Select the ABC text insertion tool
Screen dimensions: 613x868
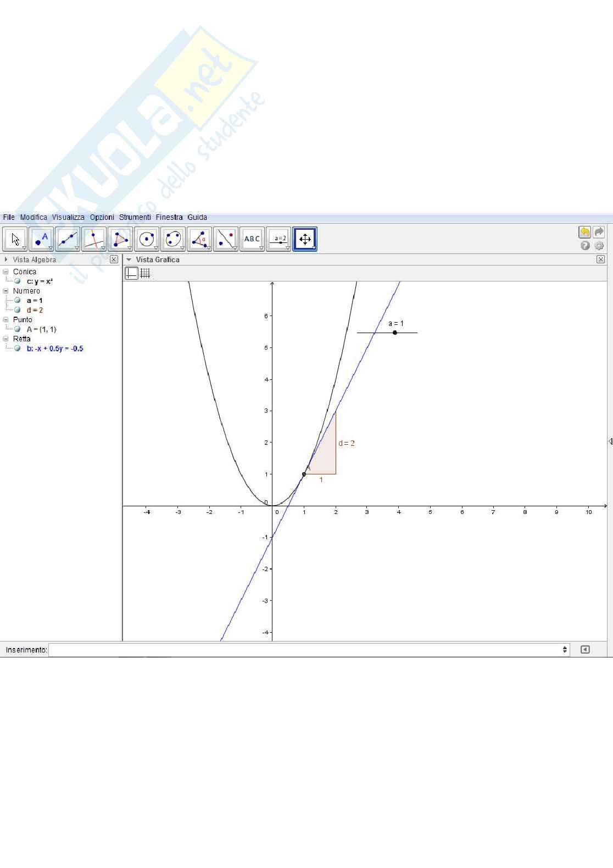pyautogui.click(x=252, y=239)
